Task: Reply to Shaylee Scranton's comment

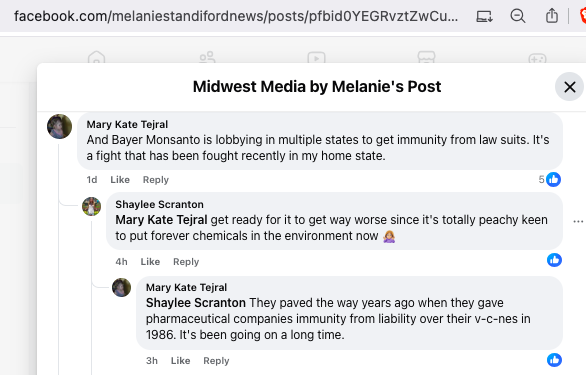Action: click(186, 262)
